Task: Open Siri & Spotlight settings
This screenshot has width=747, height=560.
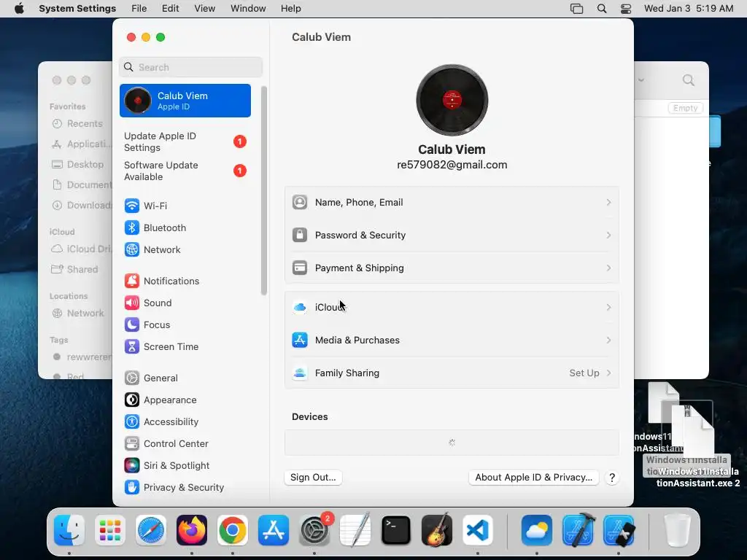Action: [167, 466]
